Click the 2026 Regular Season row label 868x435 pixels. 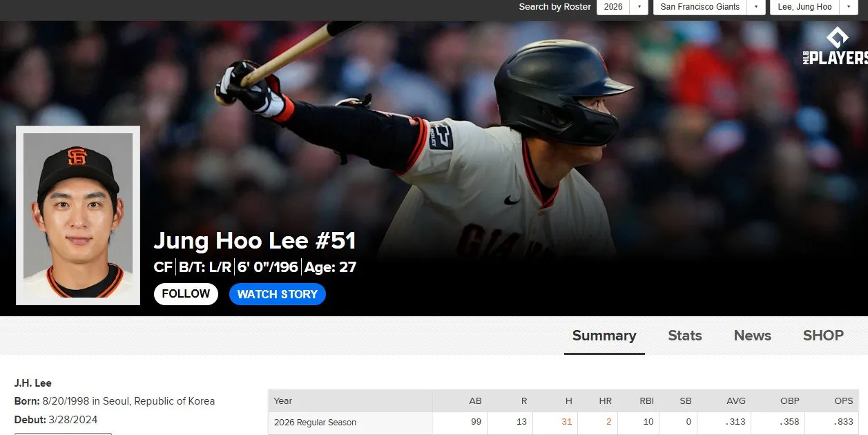315,422
